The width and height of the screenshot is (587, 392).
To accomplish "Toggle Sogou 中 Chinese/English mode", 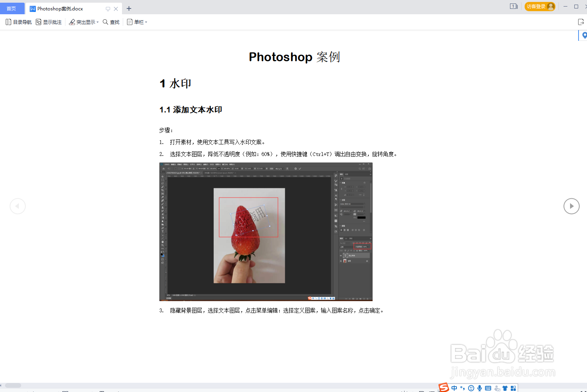I will point(455,388).
